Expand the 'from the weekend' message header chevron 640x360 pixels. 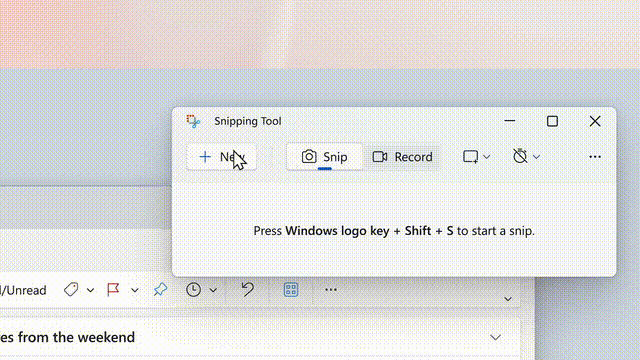(495, 338)
